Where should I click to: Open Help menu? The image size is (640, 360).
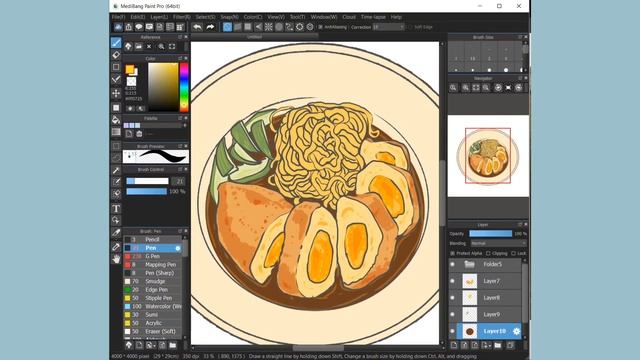(x=396, y=17)
